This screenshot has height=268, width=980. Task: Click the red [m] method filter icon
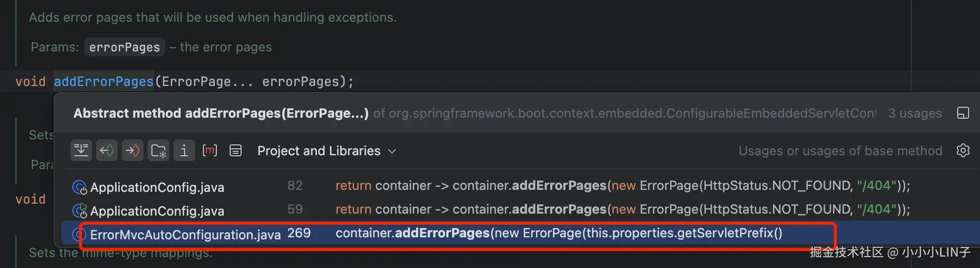pyautogui.click(x=210, y=150)
